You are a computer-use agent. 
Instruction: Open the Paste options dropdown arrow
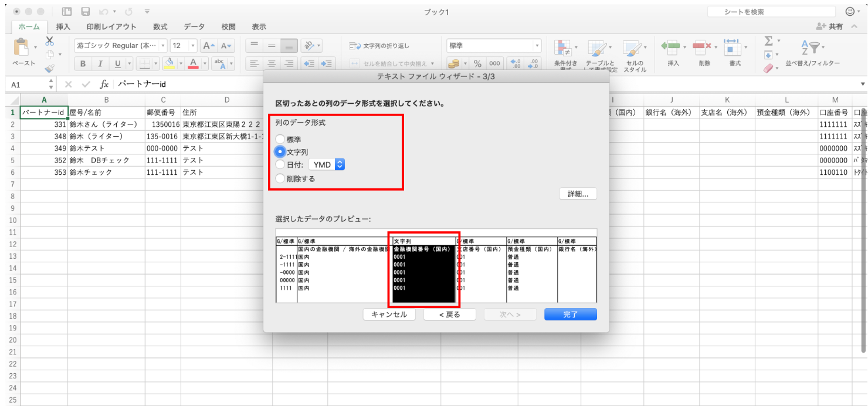point(35,47)
